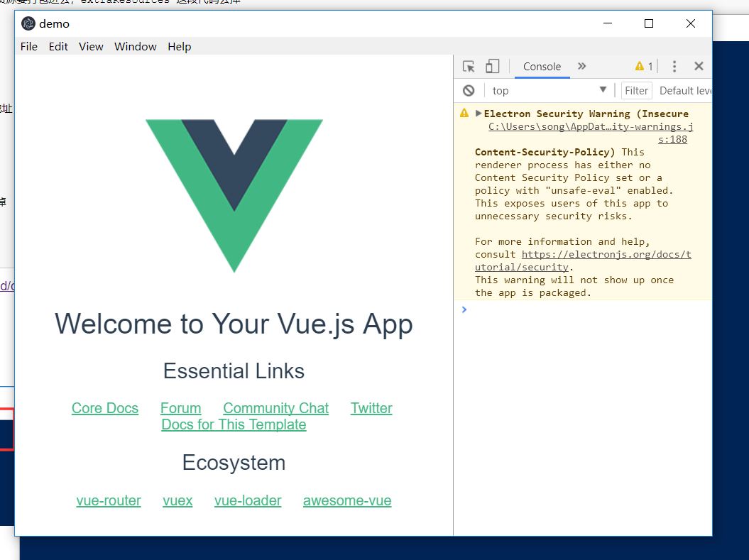Close the DevTools panel
The image size is (749, 560).
pyautogui.click(x=699, y=66)
